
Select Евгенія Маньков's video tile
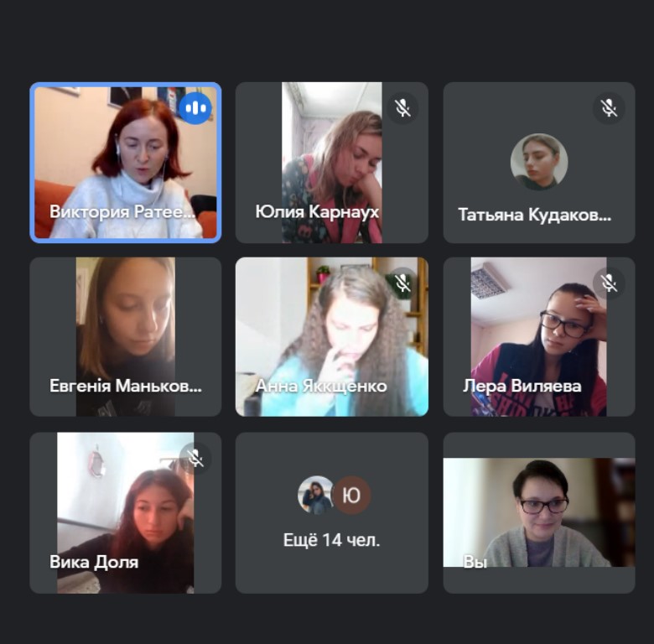126,337
